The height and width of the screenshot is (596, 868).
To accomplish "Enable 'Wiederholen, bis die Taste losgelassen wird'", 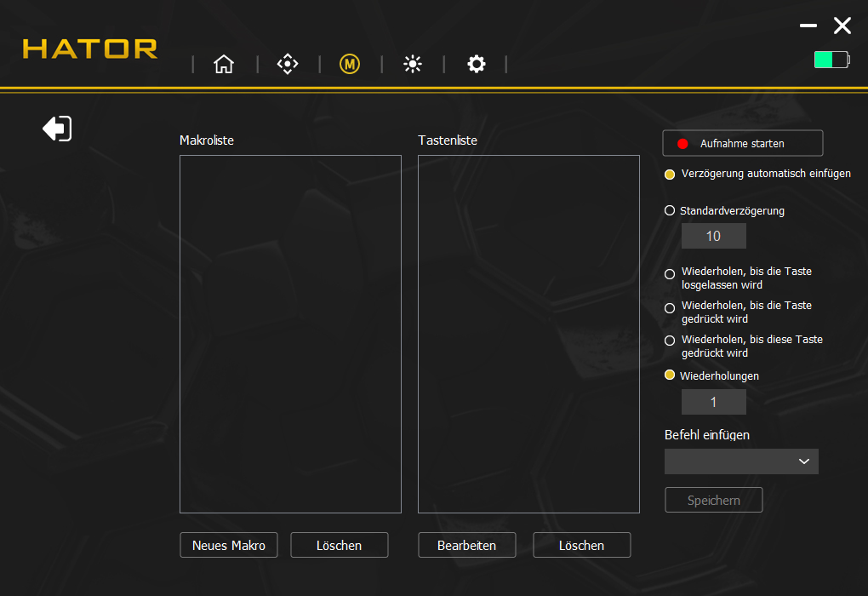I will 670,274.
